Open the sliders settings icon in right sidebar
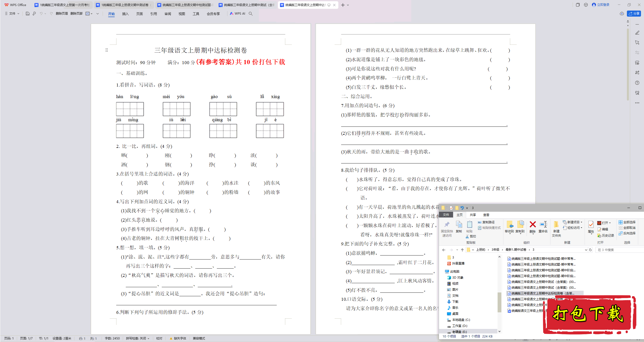 tap(637, 53)
